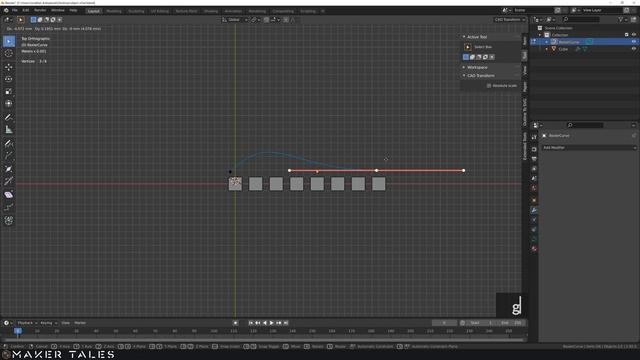Select the Annotate pencil tool

pyautogui.click(x=9, y=117)
